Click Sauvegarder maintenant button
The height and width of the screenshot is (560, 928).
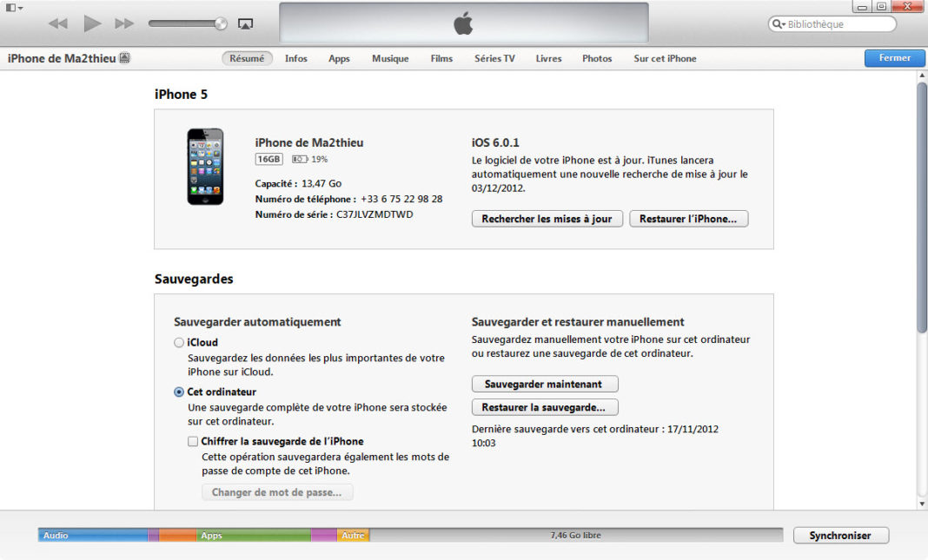[545, 384]
